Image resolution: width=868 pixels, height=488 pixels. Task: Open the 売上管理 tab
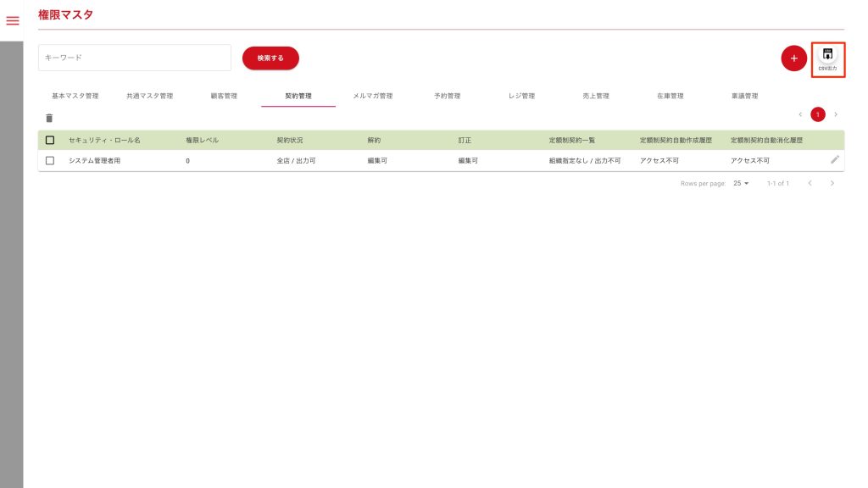[596, 97]
